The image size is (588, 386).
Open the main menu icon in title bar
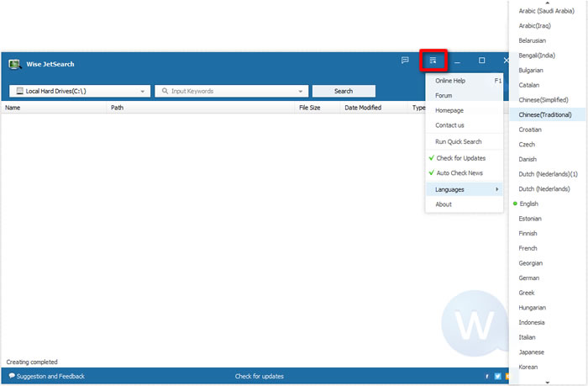pos(433,61)
